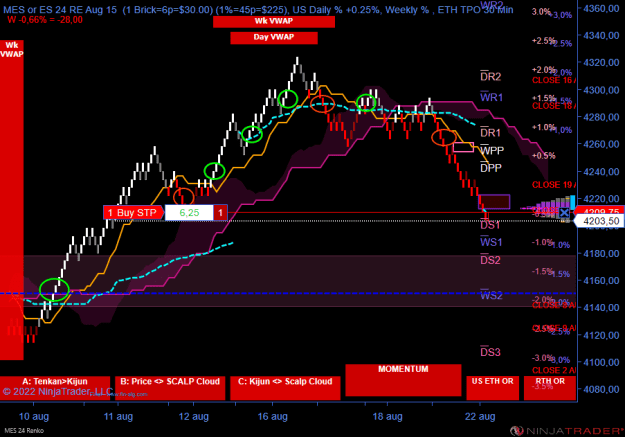Click the 4320,00 price axis label
This screenshot has height=437, width=625.
601,63
